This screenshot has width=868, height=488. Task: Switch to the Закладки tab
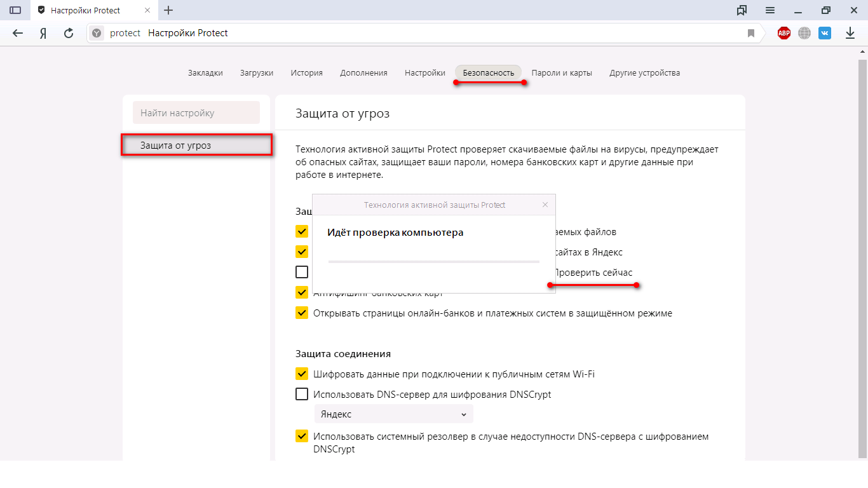pos(205,72)
